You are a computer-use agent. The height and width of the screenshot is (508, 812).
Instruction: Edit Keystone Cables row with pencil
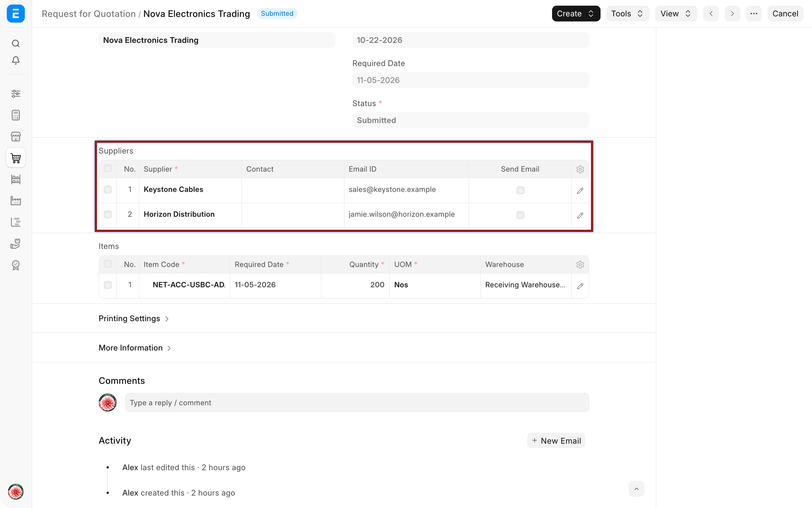tap(580, 191)
